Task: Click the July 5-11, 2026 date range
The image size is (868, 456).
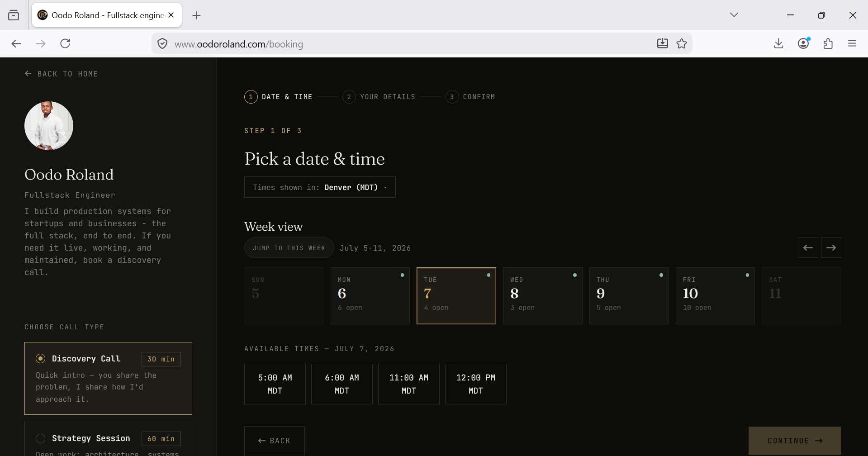Action: (x=375, y=248)
